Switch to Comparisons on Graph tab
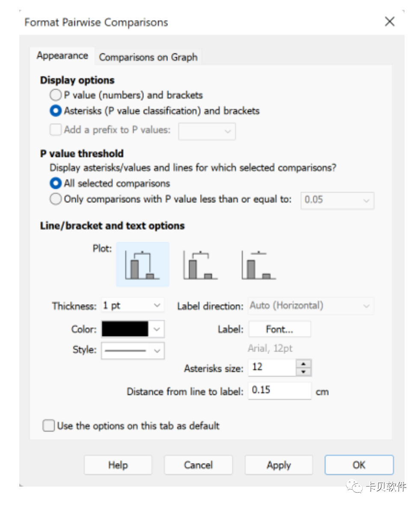Screen dimensions: 420x505 (148, 57)
